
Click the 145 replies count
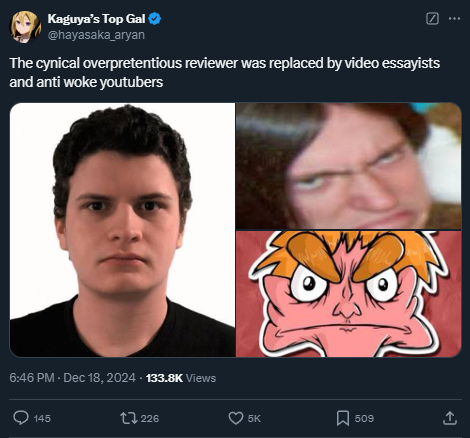tap(42, 418)
